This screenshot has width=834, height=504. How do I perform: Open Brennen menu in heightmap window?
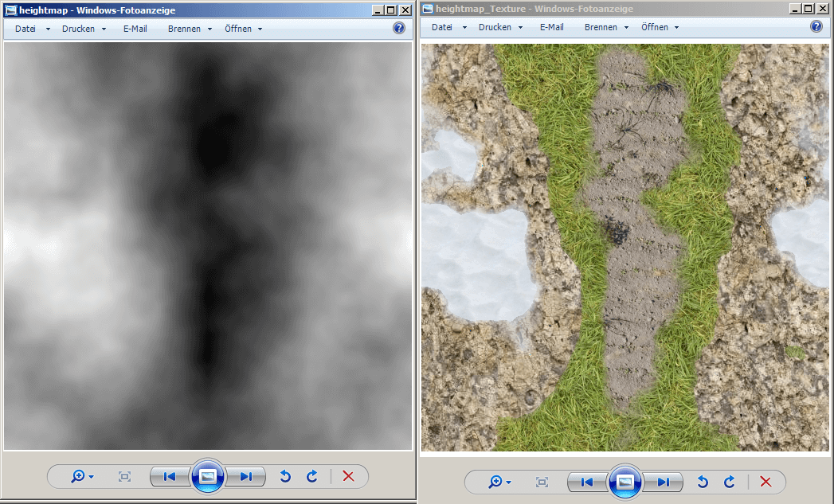pos(190,29)
